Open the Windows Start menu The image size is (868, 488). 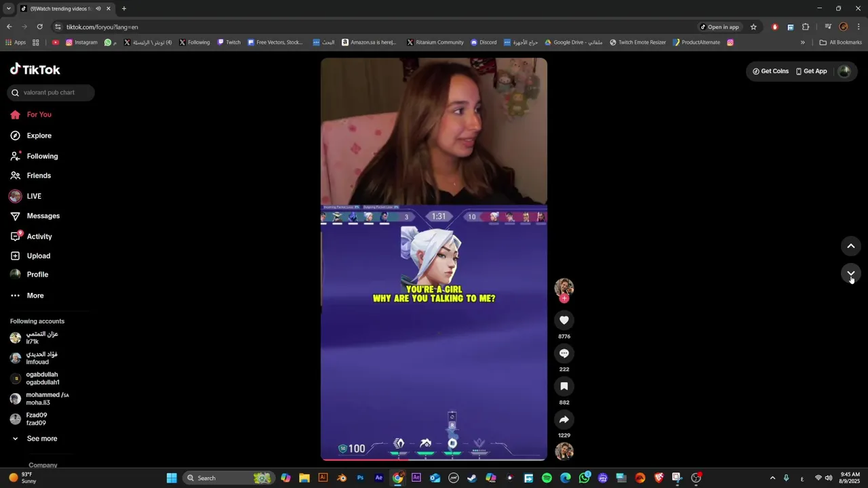[x=172, y=478]
